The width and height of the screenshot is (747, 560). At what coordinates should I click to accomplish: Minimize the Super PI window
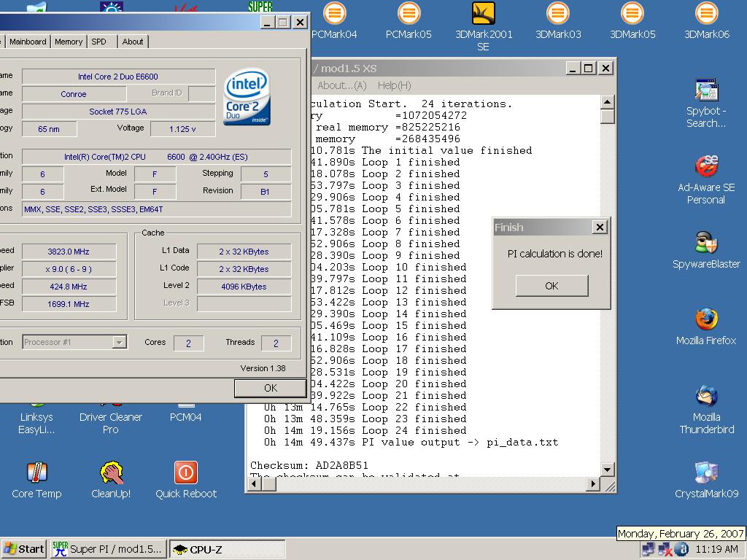pyautogui.click(x=573, y=69)
